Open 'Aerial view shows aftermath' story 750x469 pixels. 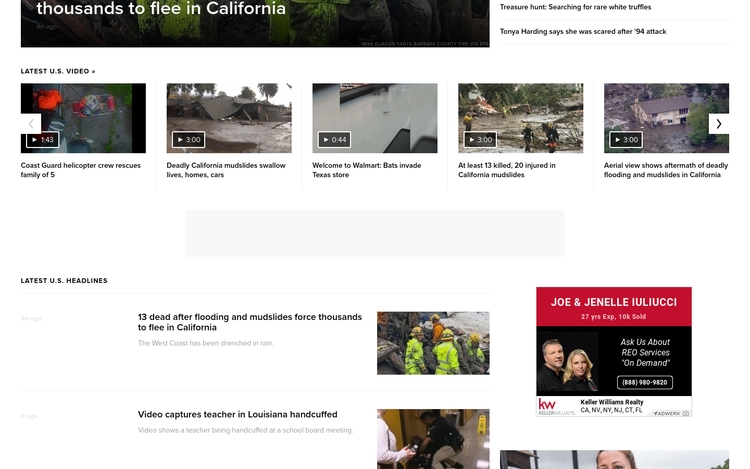pos(666,170)
